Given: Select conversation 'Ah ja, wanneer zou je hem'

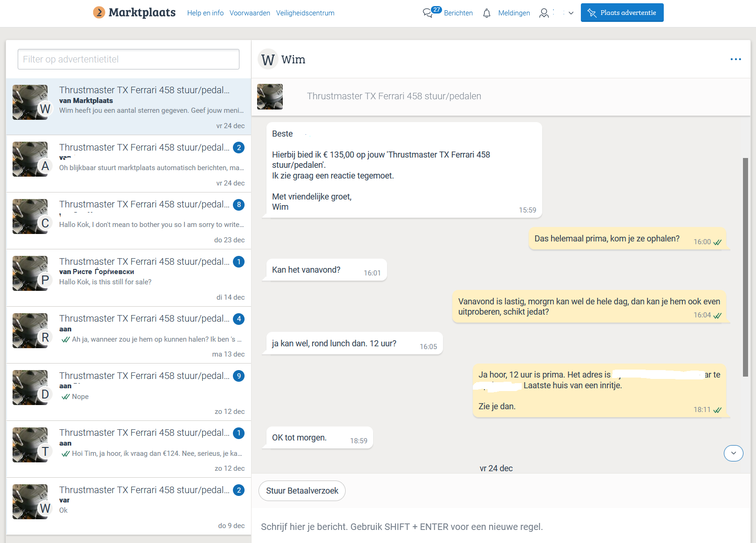Looking at the screenshot, I should 129,335.
